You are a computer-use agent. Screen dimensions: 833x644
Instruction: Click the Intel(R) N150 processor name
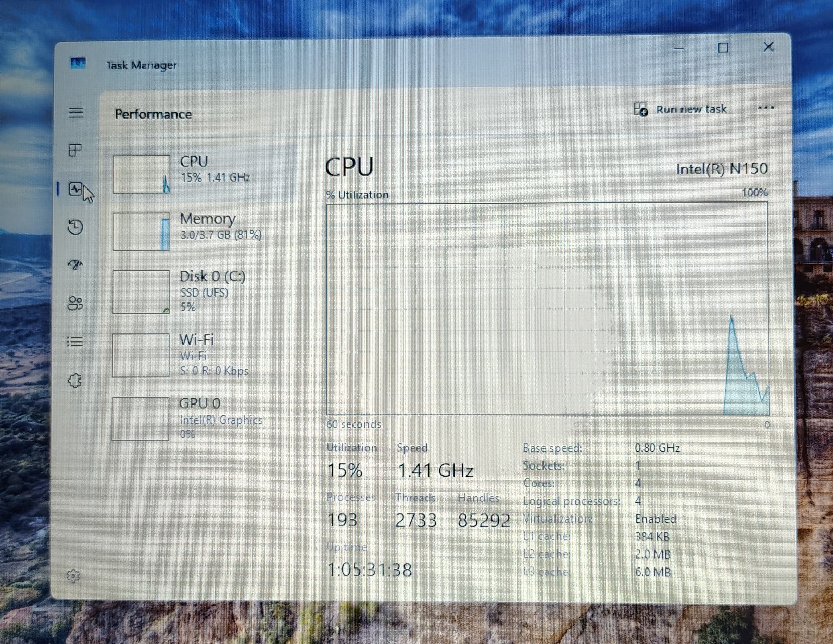click(722, 169)
